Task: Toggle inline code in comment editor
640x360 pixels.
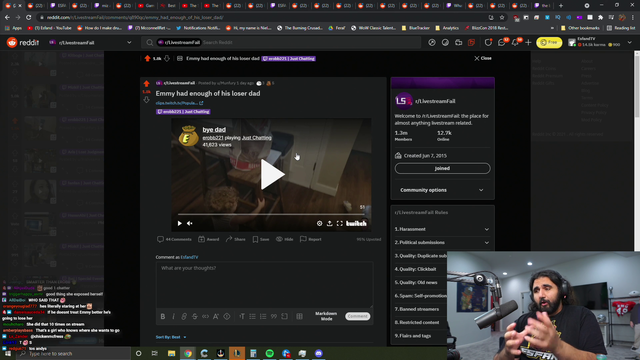Action: [205, 316]
